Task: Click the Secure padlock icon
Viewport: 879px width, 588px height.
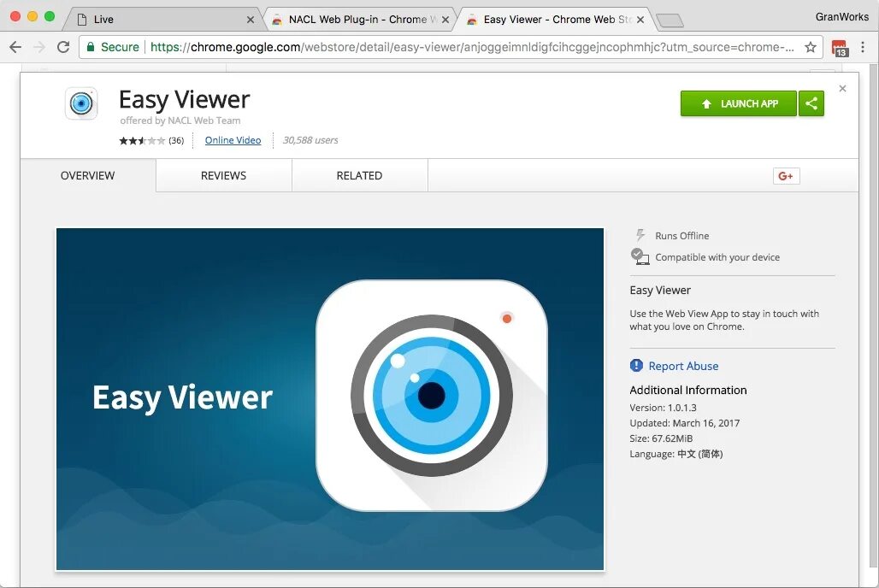Action: (91, 47)
